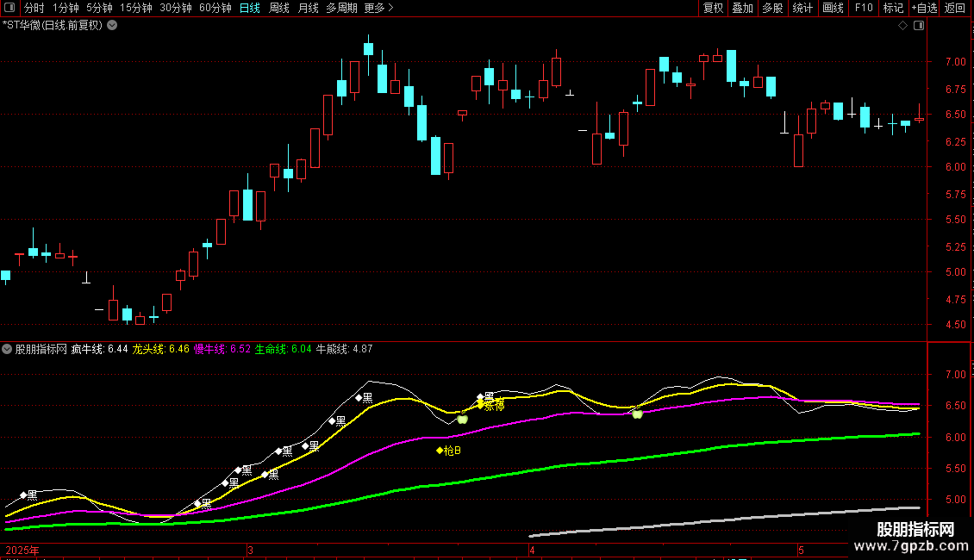Activate the 画线 drawing tools
974x560 pixels.
(833, 8)
